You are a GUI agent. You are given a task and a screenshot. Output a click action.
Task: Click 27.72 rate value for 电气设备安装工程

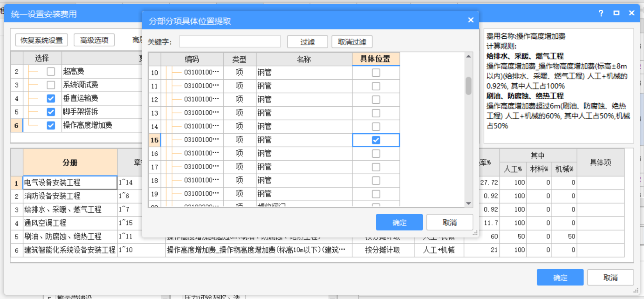click(x=489, y=183)
